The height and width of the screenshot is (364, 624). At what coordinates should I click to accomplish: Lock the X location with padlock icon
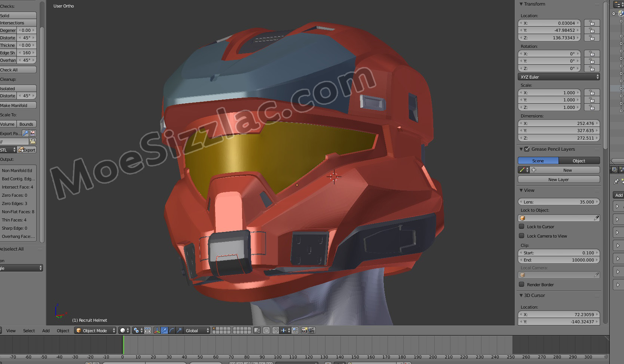pos(592,23)
